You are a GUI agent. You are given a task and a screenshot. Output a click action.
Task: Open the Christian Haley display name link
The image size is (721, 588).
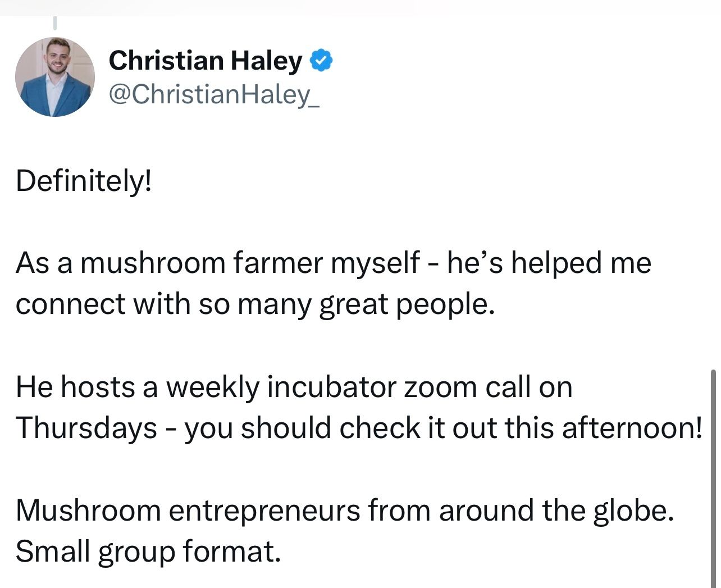206,61
